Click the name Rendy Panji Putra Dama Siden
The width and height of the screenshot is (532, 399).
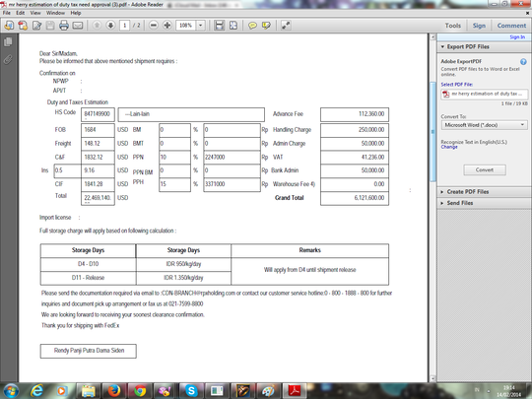coord(89,351)
